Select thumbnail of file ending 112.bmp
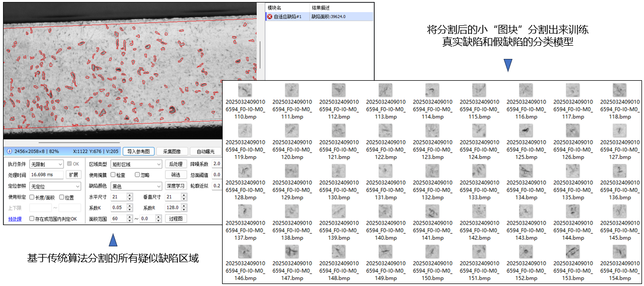Image resolution: width=644 pixels, height=286 pixels. click(339, 90)
